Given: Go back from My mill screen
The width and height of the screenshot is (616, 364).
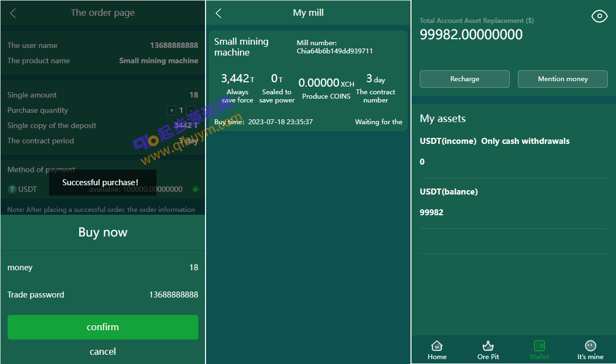Looking at the screenshot, I should (x=219, y=14).
